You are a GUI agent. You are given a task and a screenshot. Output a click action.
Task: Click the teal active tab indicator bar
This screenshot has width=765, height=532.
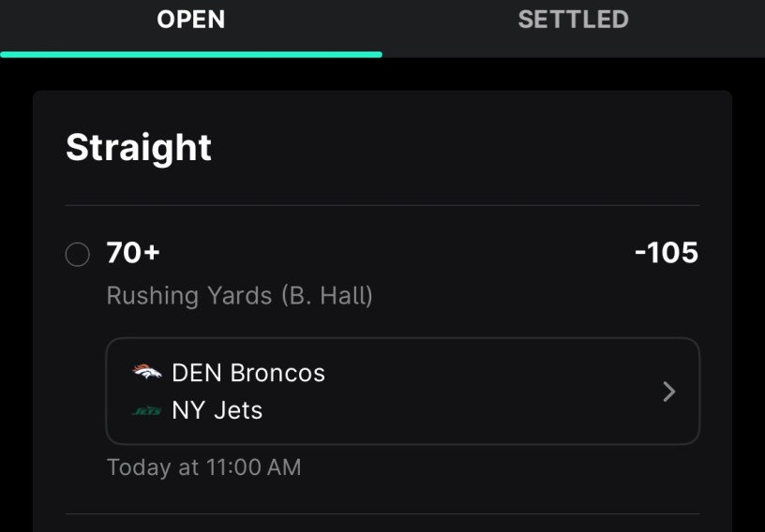tap(191, 54)
